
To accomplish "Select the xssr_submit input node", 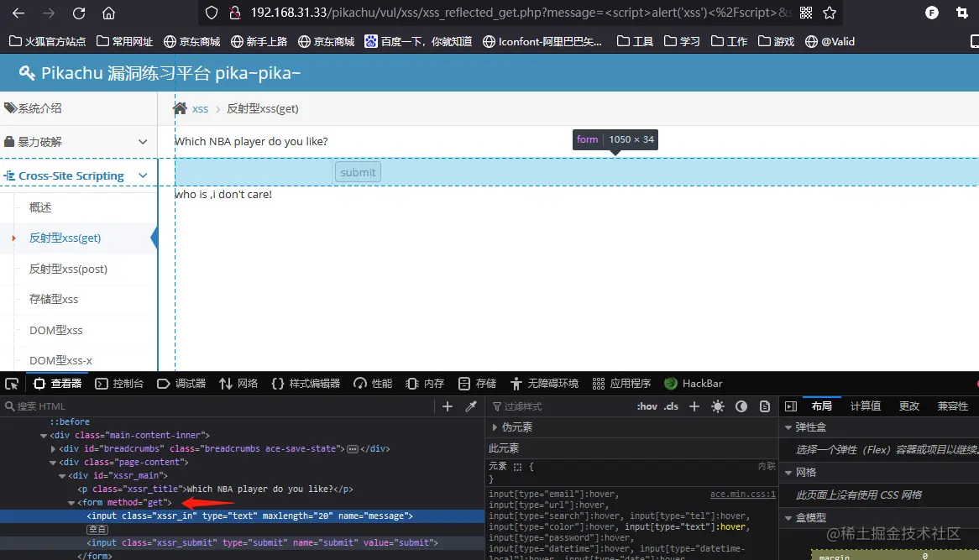I will [x=262, y=543].
